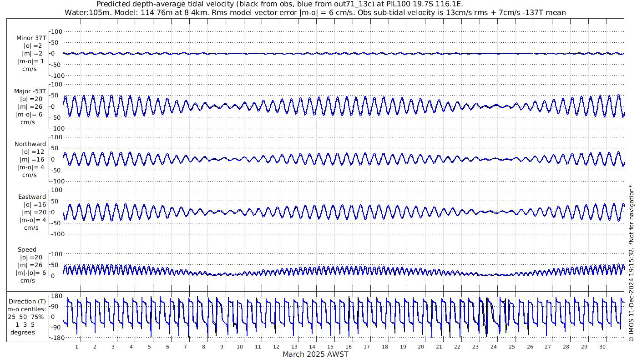Screen dimensions: 637x364
Task: Click the 'degrees' unit label
Action: click(23, 332)
